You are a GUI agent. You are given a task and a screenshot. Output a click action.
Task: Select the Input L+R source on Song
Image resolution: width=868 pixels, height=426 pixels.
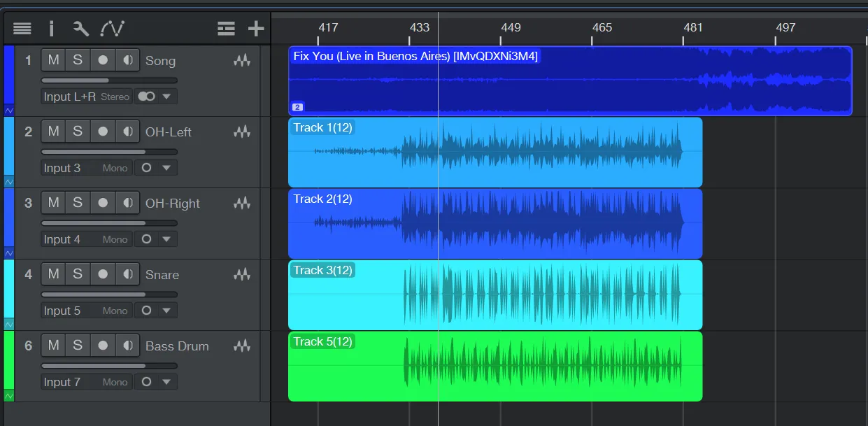tap(69, 97)
